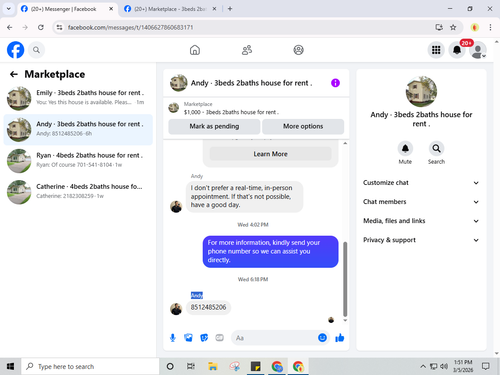Viewport: 500px width, 375px height.
Task: Click the highlighted Andy sender name
Action: [x=197, y=295]
